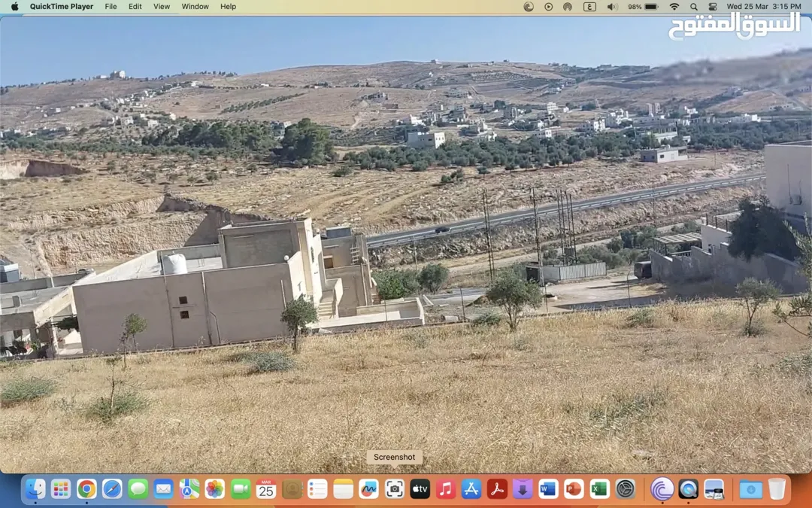Launch Google Chrome from the Dock
Image resolution: width=812 pixels, height=508 pixels.
coord(86,489)
